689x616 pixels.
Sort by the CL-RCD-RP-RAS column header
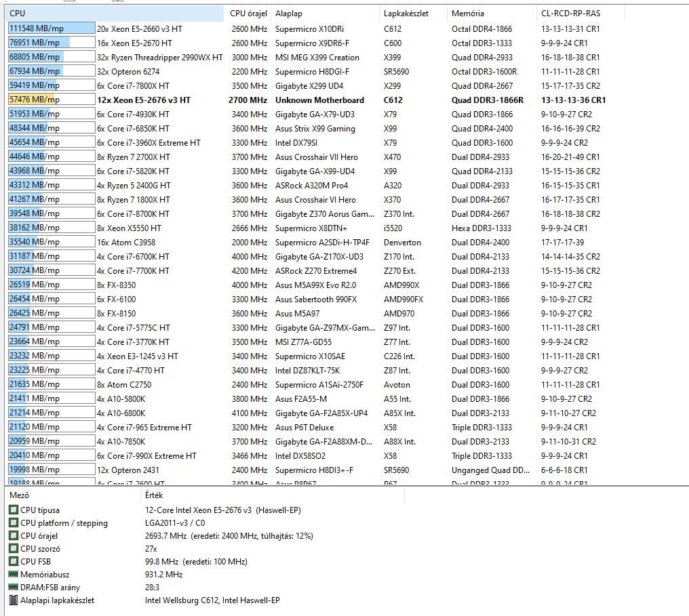point(580,13)
